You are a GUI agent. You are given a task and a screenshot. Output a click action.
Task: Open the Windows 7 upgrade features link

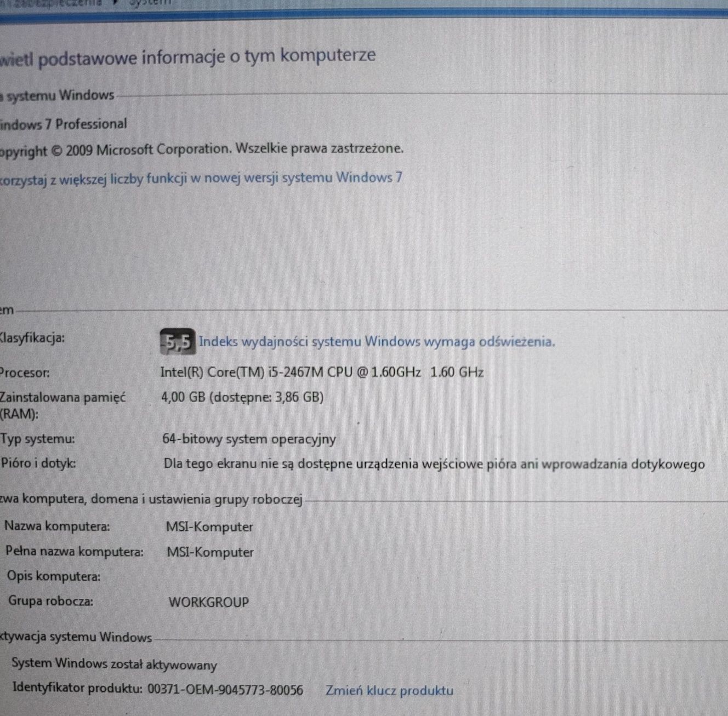201,179
